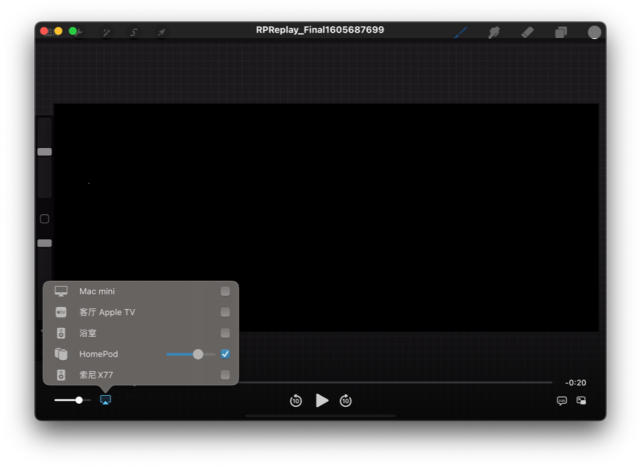Adjust the player volume slider
Screen dimensions: 641x466
pyautogui.click(x=73, y=400)
